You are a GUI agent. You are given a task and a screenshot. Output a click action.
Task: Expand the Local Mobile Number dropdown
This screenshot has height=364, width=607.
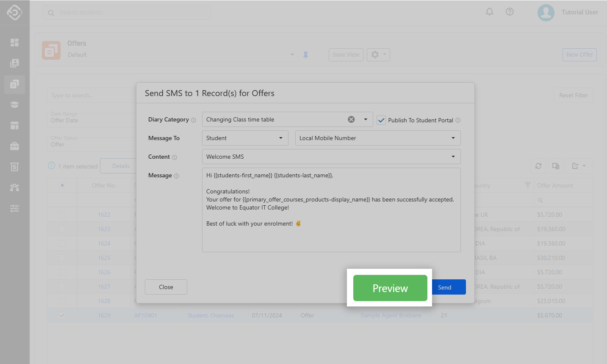pos(377,138)
